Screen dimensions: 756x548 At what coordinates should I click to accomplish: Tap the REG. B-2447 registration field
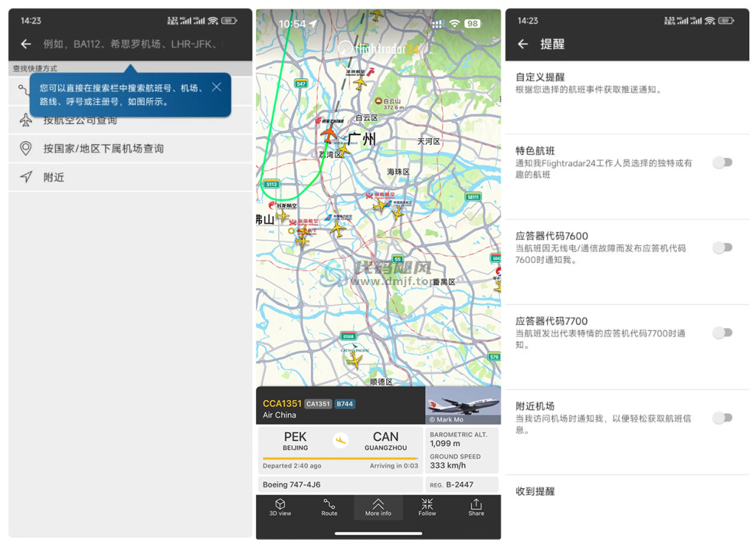point(461,484)
